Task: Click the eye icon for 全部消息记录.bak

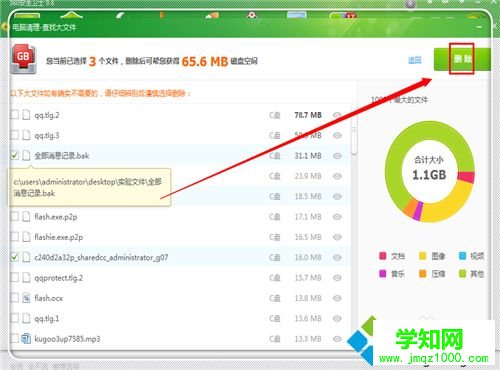Action: pos(337,156)
